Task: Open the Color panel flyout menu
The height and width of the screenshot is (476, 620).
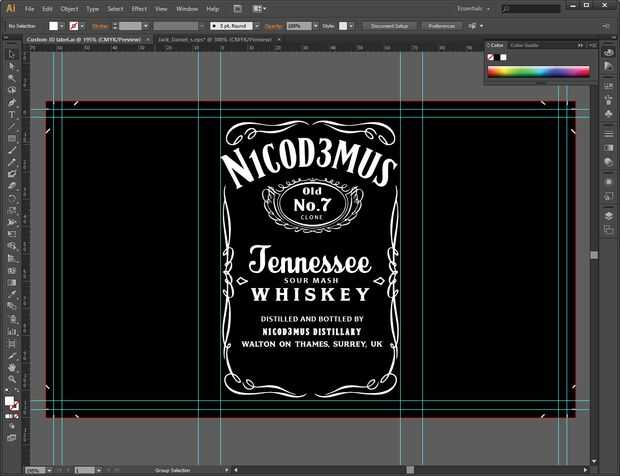Action: coord(592,45)
